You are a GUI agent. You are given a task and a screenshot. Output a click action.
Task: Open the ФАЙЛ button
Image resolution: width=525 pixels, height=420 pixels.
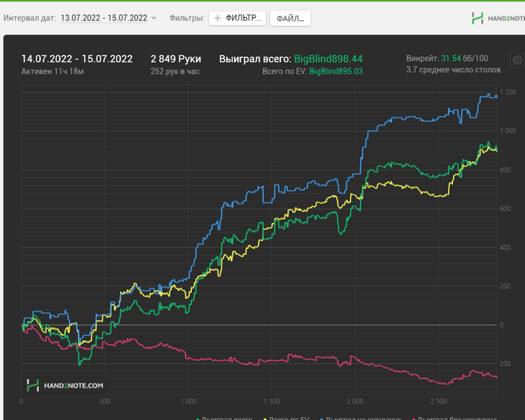[x=290, y=19]
